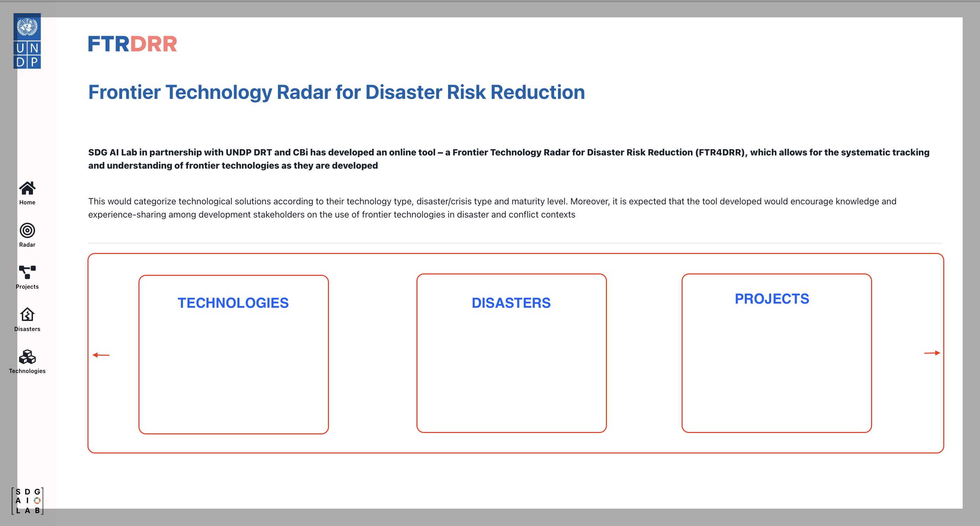
Task: Click the left arrow of the carousel
Action: 101,355
